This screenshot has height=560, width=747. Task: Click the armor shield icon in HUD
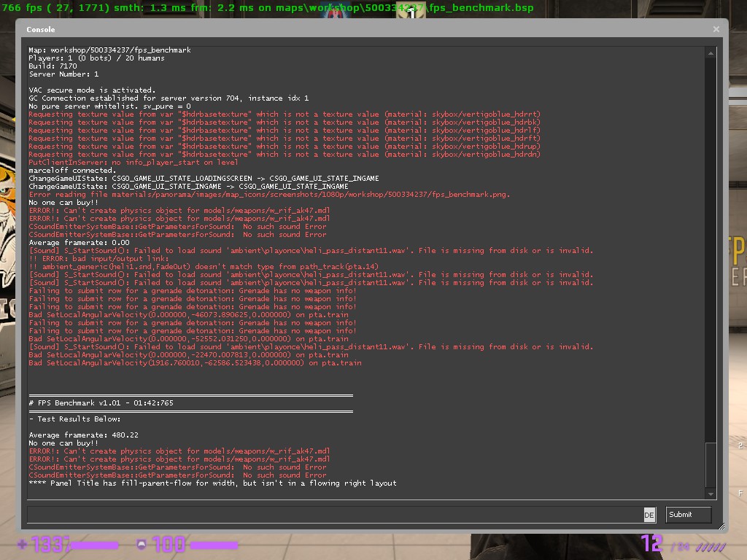(x=142, y=544)
